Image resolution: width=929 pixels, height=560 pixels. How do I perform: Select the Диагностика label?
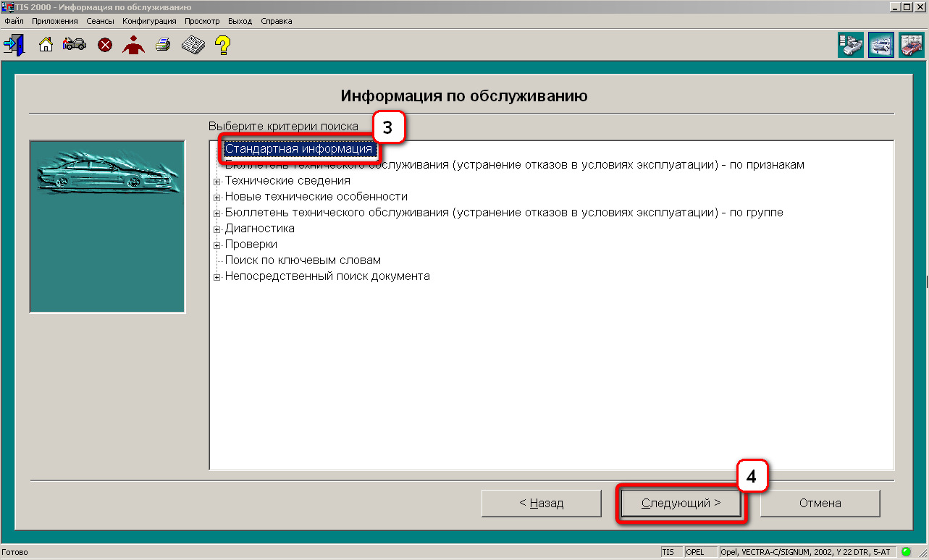(259, 229)
